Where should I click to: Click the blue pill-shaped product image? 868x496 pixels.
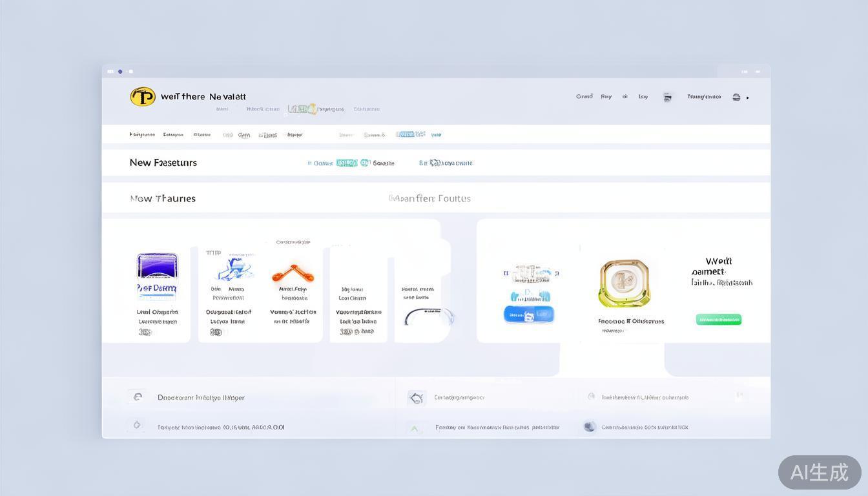[529, 315]
